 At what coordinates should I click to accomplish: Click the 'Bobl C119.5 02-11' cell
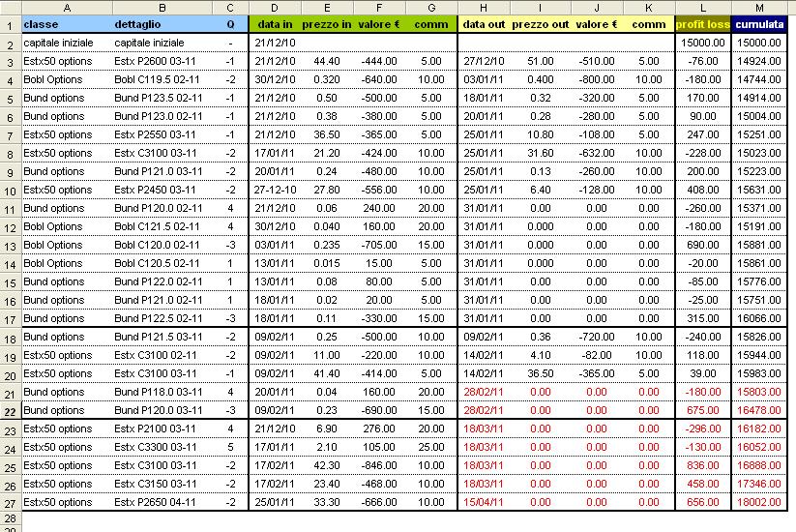161,80
